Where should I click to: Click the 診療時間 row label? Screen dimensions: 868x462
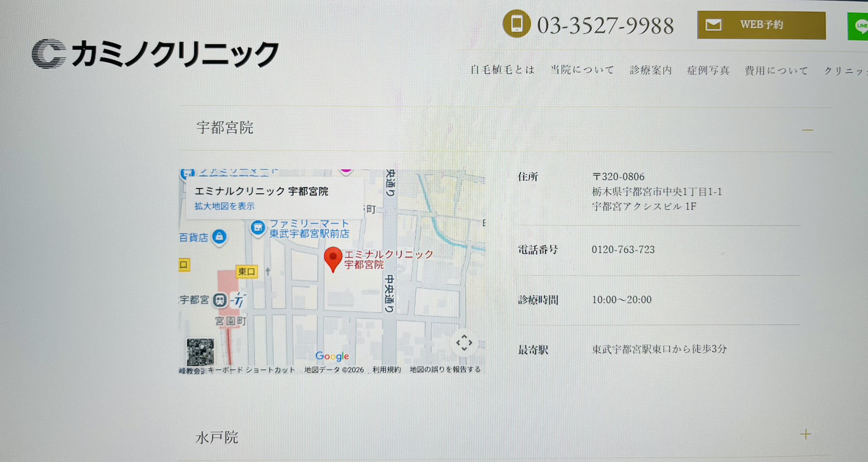tap(538, 300)
